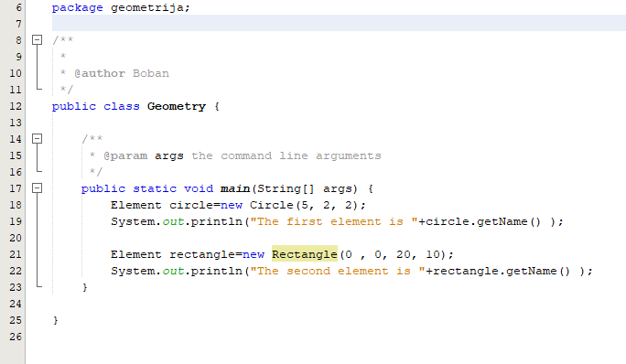Click the 'rectangle' variable declaration on line 21
Viewport: 626px width, 364px height.
[202, 254]
